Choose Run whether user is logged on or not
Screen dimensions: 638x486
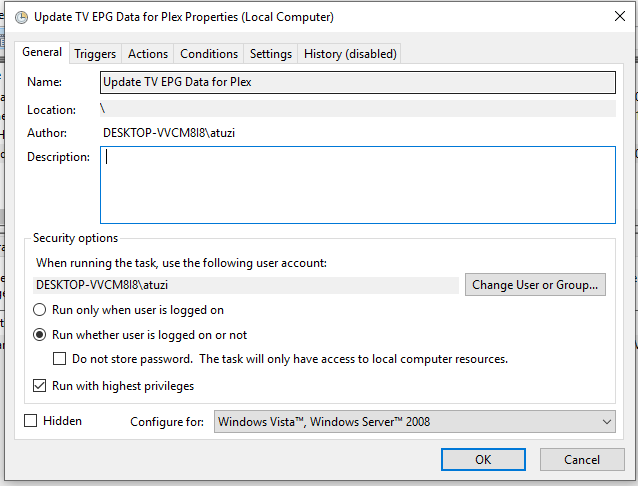[x=41, y=335]
